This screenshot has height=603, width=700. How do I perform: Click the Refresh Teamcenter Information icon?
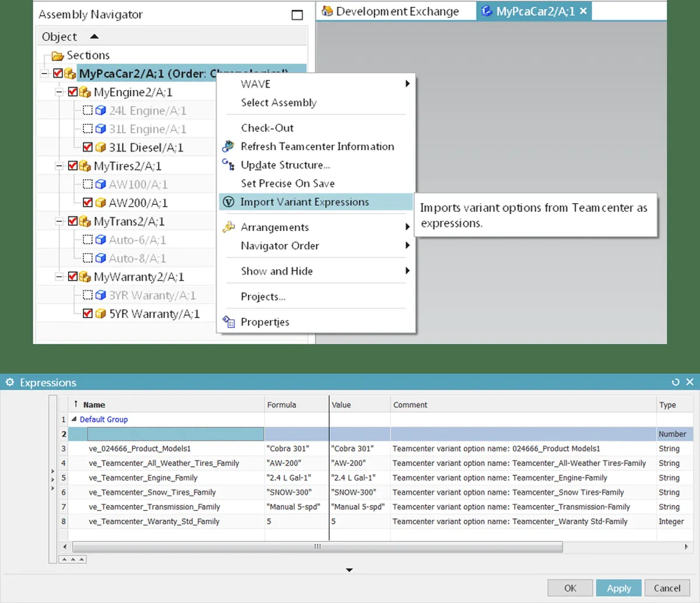click(229, 147)
